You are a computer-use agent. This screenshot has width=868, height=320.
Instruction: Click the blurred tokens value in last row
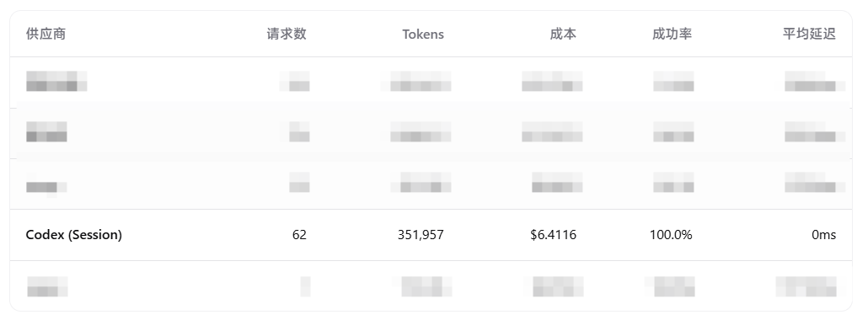422,287
